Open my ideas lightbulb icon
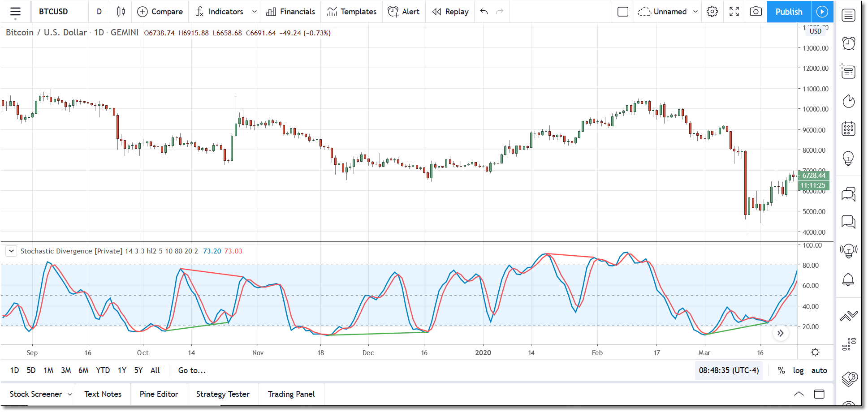 [x=848, y=158]
